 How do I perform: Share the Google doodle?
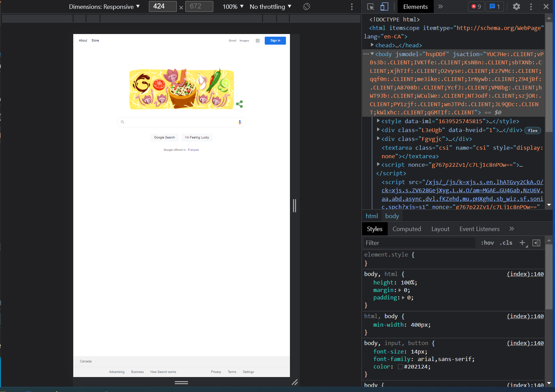240,104
